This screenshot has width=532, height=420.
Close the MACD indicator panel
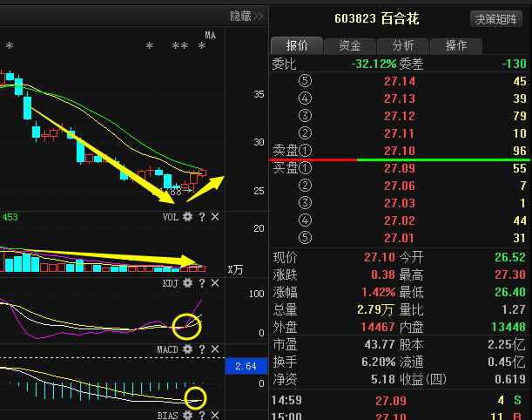(215, 349)
